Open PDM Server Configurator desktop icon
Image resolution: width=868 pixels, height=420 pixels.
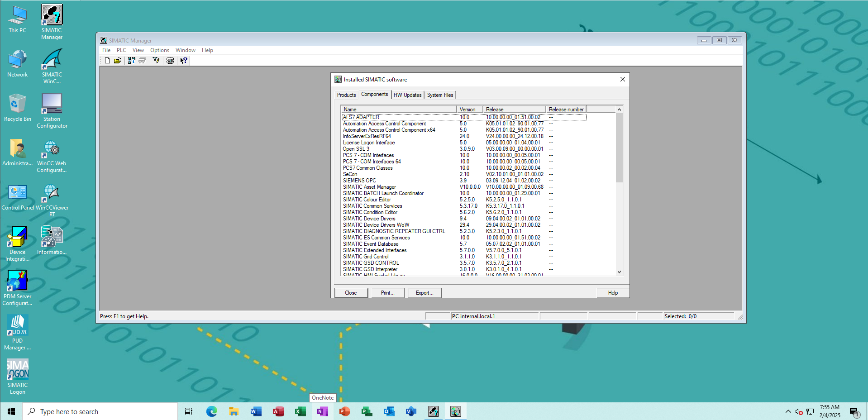[x=18, y=288]
